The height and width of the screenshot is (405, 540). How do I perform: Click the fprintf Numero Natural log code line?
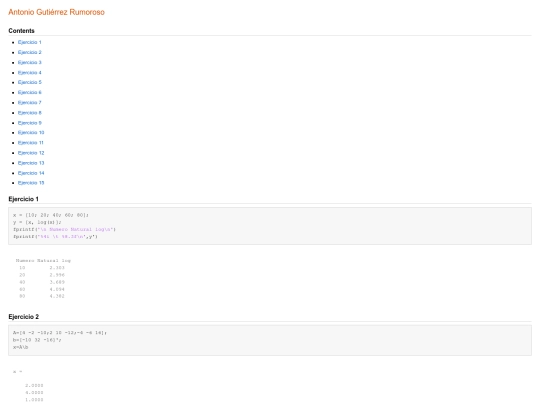click(x=64, y=229)
